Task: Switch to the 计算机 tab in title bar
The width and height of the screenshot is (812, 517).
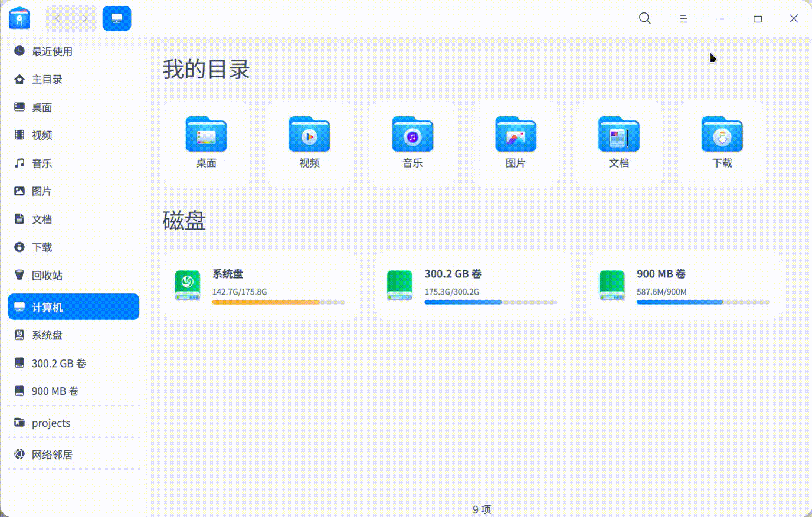Action: pyautogui.click(x=116, y=18)
